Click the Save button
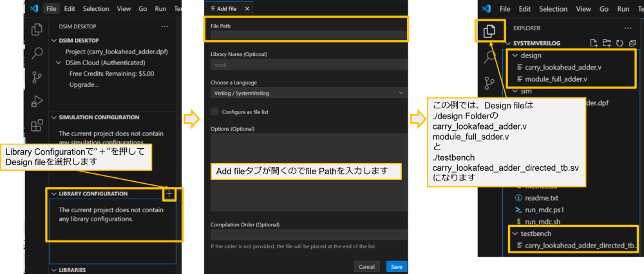Image resolution: width=644 pixels, height=274 pixels. point(396,267)
